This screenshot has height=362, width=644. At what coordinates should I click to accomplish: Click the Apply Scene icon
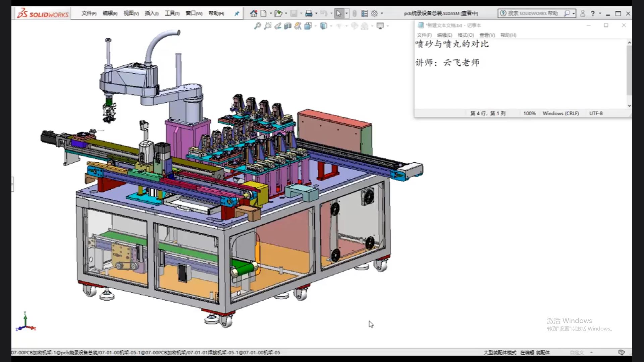pyautogui.click(x=365, y=26)
